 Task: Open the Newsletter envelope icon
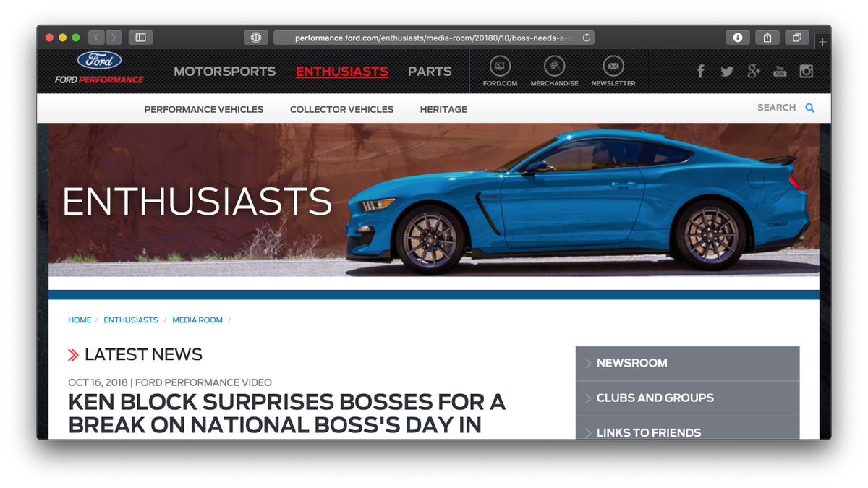(613, 67)
